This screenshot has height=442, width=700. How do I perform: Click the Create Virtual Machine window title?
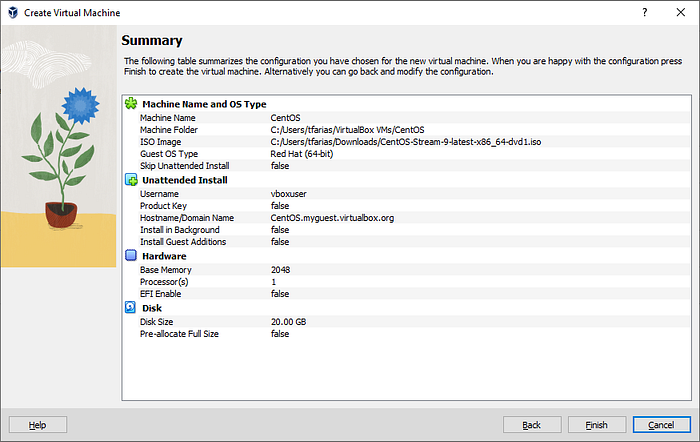[x=72, y=13]
